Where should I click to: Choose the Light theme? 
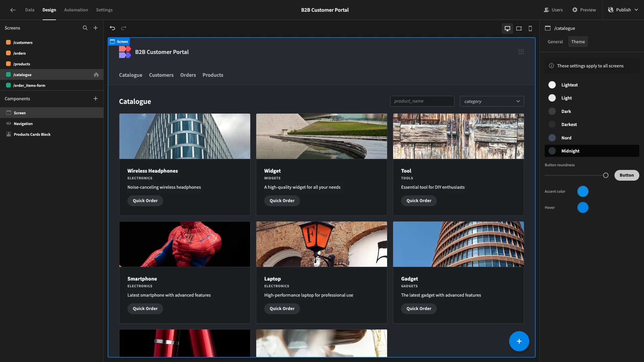tap(592, 98)
